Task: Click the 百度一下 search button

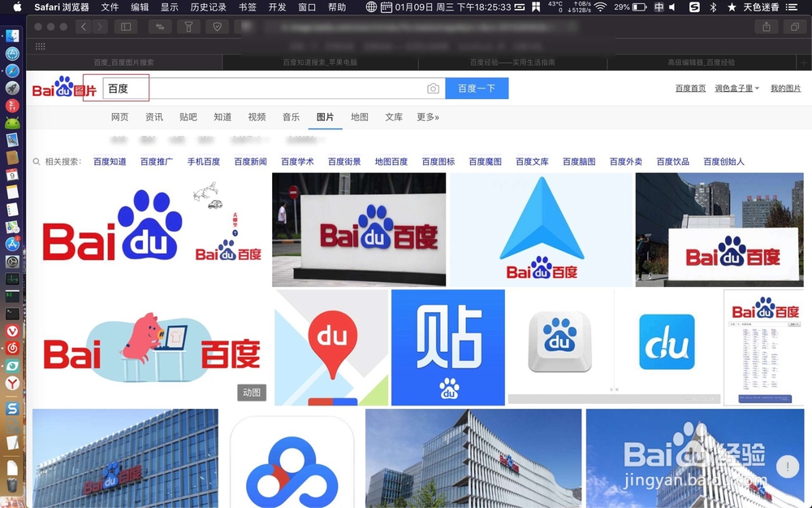Action: pyautogui.click(x=477, y=88)
